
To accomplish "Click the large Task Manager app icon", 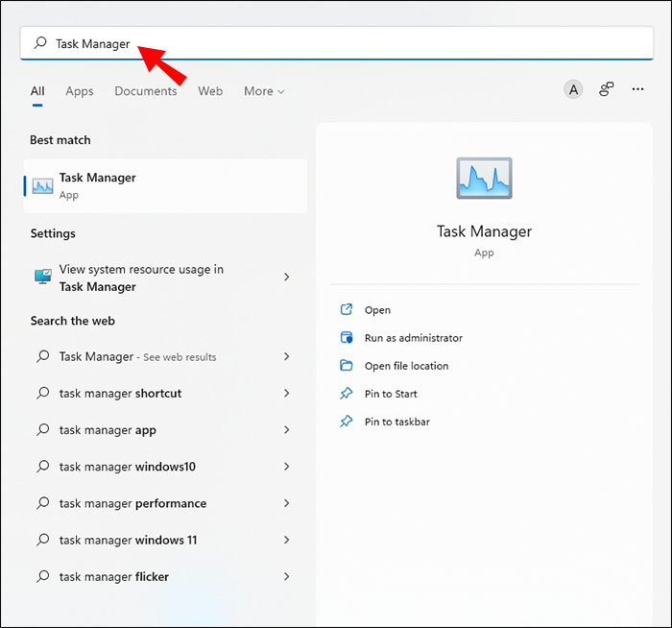I will [484, 179].
